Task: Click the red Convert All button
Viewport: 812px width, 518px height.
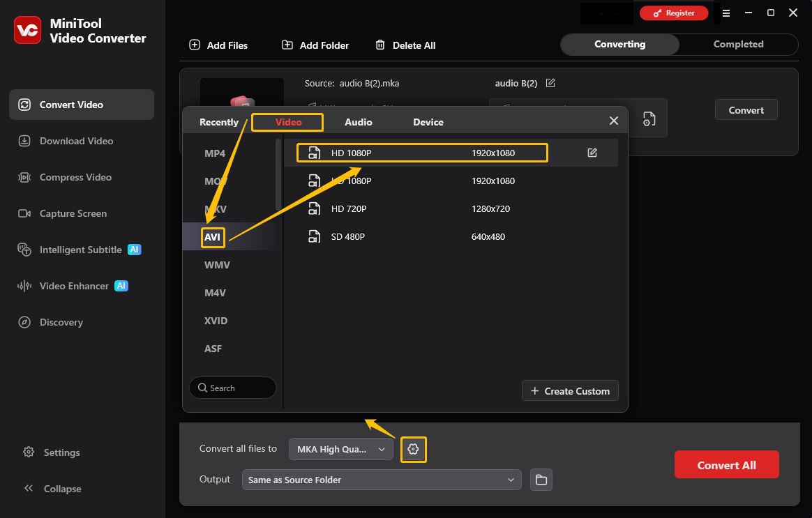Action: [x=727, y=465]
